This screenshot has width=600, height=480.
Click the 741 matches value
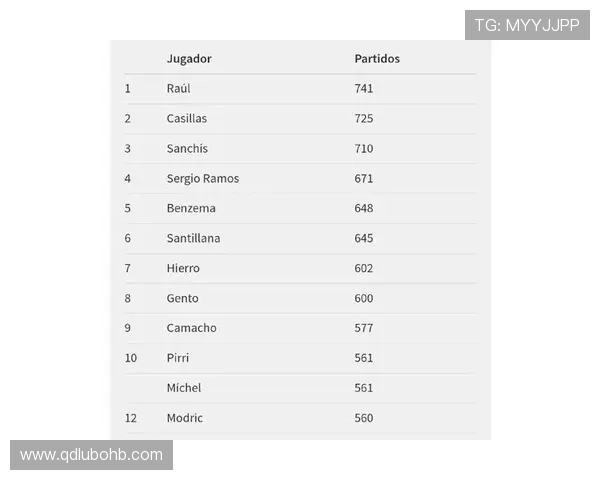click(364, 89)
